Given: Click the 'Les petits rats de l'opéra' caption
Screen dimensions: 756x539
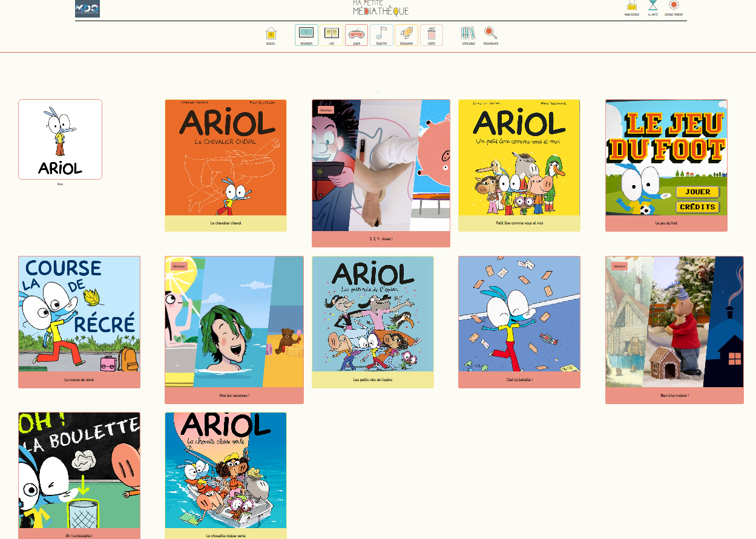Looking at the screenshot, I should coord(373,380).
